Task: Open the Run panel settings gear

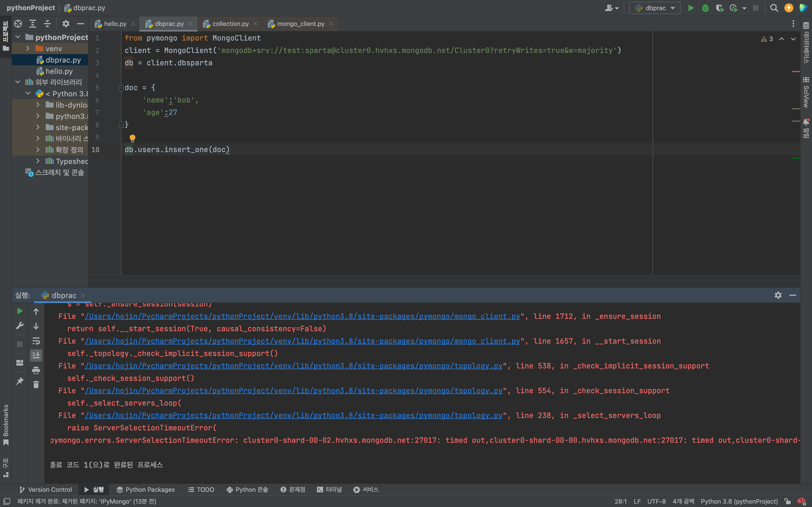Action: click(x=778, y=295)
